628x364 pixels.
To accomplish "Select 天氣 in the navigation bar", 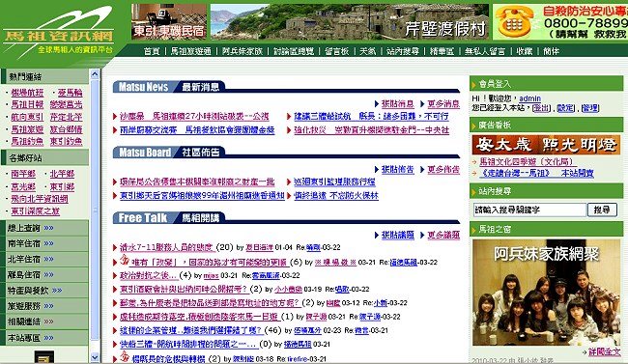I will click(x=367, y=51).
